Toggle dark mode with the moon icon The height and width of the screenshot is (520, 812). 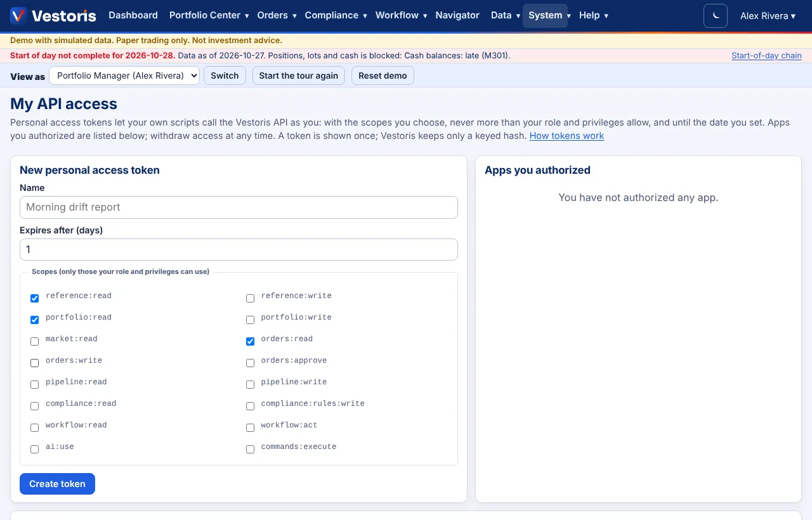coord(716,15)
